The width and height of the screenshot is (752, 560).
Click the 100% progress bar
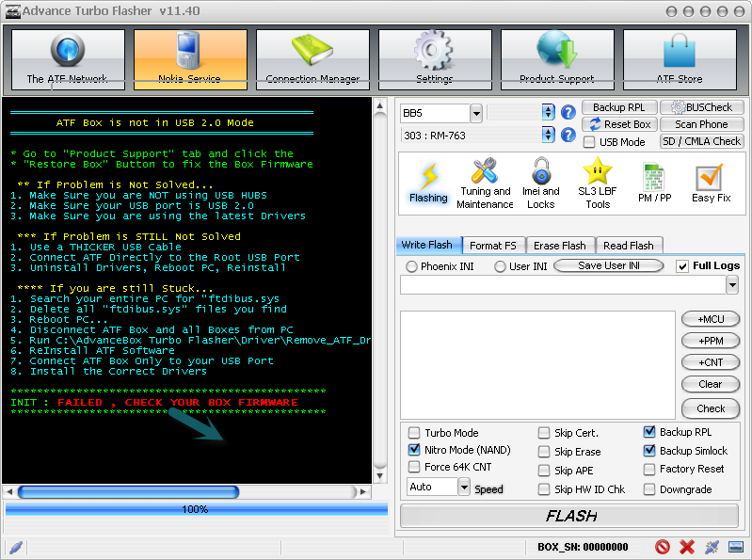point(197,509)
